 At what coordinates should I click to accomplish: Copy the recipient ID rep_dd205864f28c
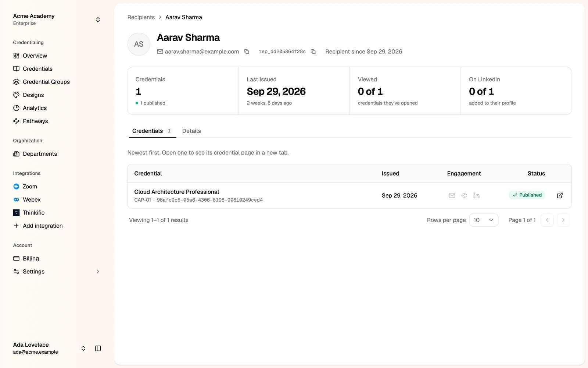(x=313, y=52)
